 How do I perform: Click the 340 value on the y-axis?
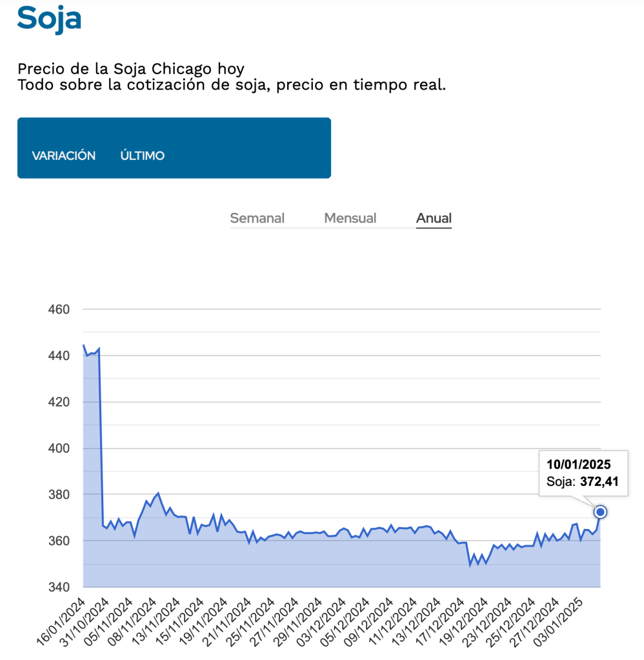(58, 587)
